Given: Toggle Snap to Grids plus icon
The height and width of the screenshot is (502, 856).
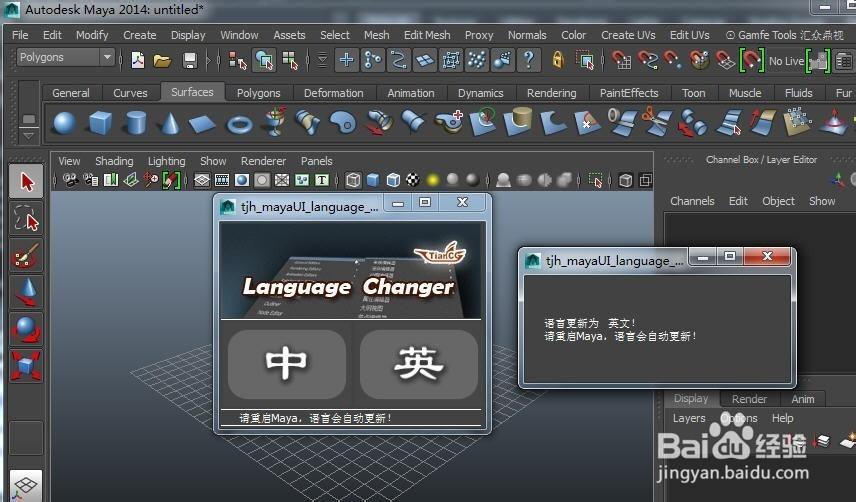Looking at the screenshot, I should 346,59.
